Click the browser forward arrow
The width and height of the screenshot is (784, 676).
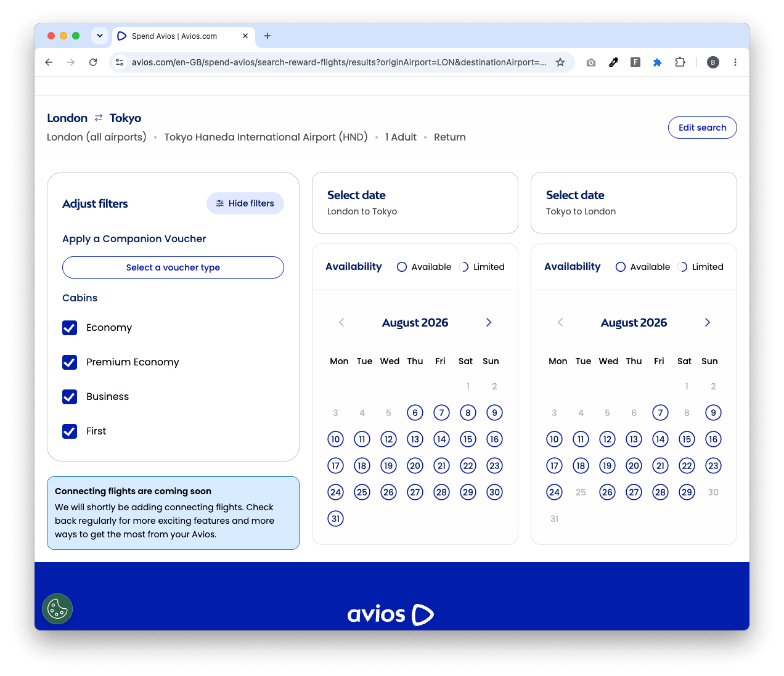coord(71,62)
